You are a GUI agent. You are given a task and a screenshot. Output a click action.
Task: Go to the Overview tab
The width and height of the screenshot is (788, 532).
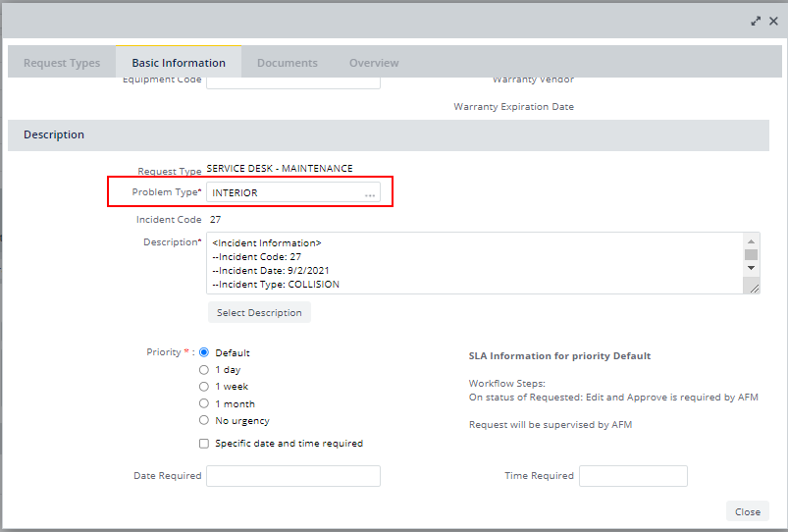click(374, 63)
